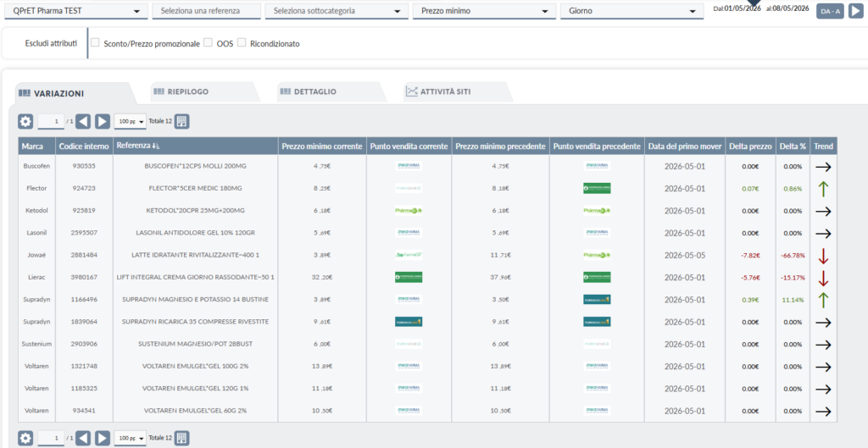The width and height of the screenshot is (868, 448).
Task: Click the down trend arrow for Lierac
Action: pos(823,278)
